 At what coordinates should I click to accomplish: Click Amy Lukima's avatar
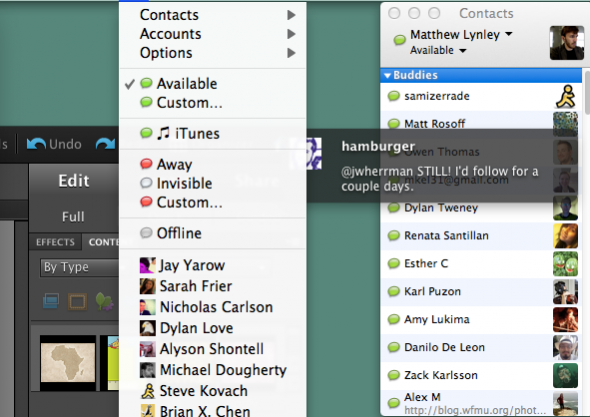tap(565, 320)
